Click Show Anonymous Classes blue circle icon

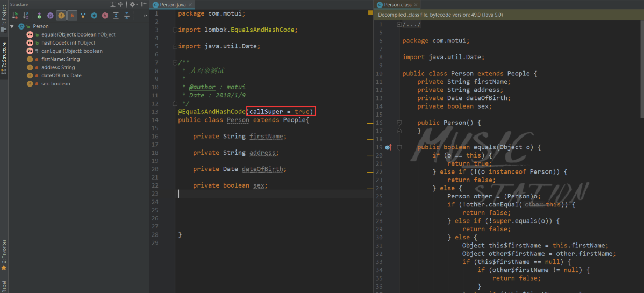[x=94, y=16]
